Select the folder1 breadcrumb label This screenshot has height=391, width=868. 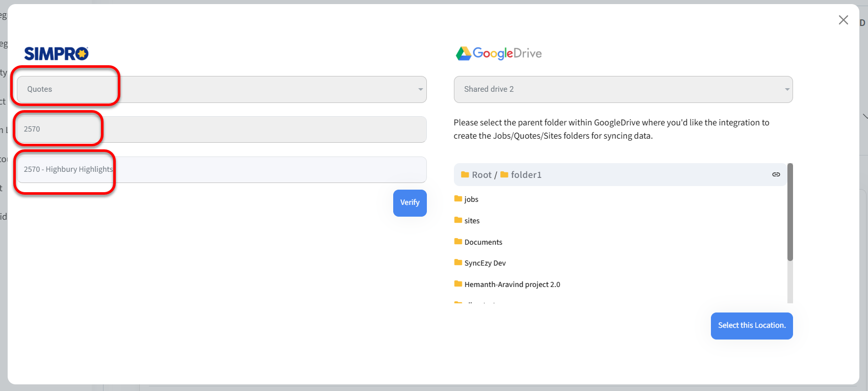click(x=526, y=175)
